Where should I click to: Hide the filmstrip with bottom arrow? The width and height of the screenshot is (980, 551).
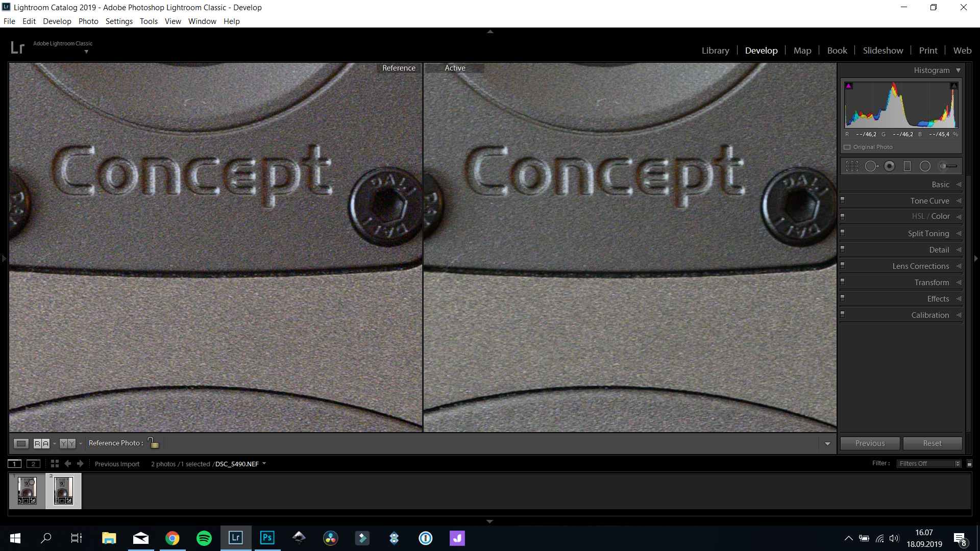pyautogui.click(x=490, y=521)
